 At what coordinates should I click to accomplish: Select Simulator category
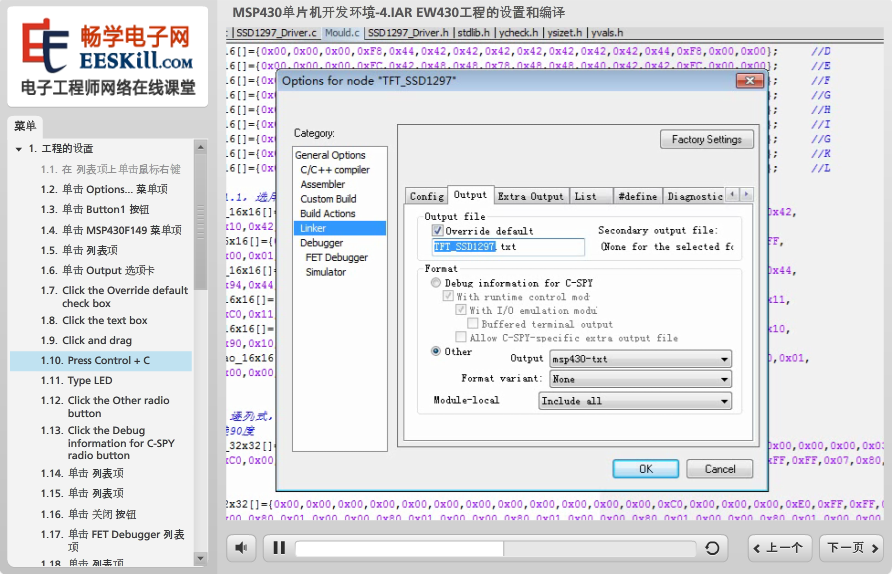click(x=325, y=272)
